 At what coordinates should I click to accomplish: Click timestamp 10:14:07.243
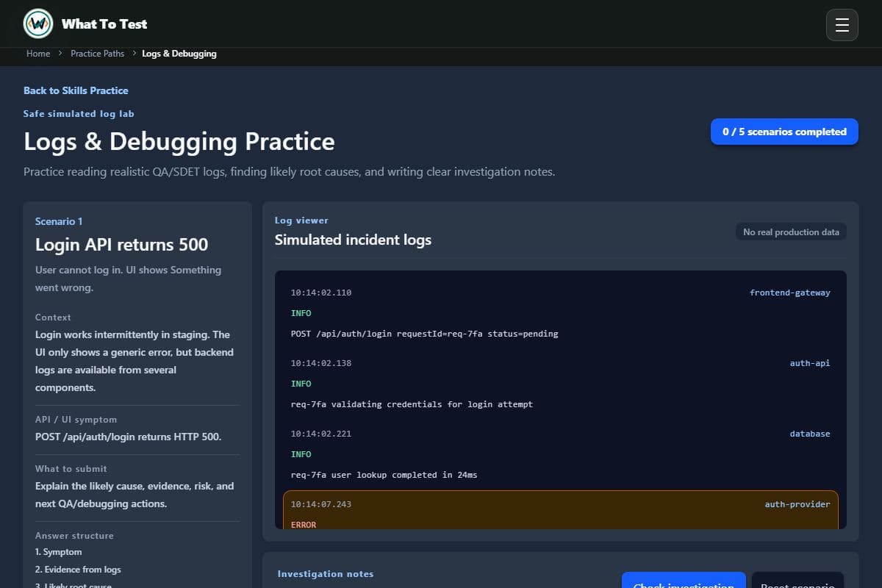point(321,504)
